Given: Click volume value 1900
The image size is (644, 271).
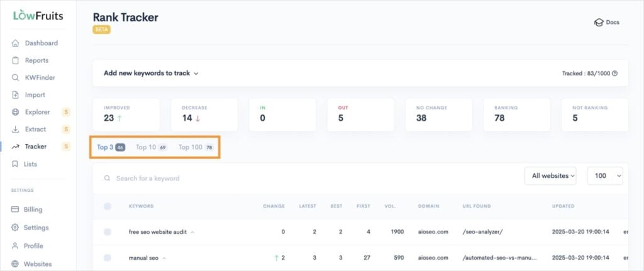Looking at the screenshot, I should click(x=397, y=232).
